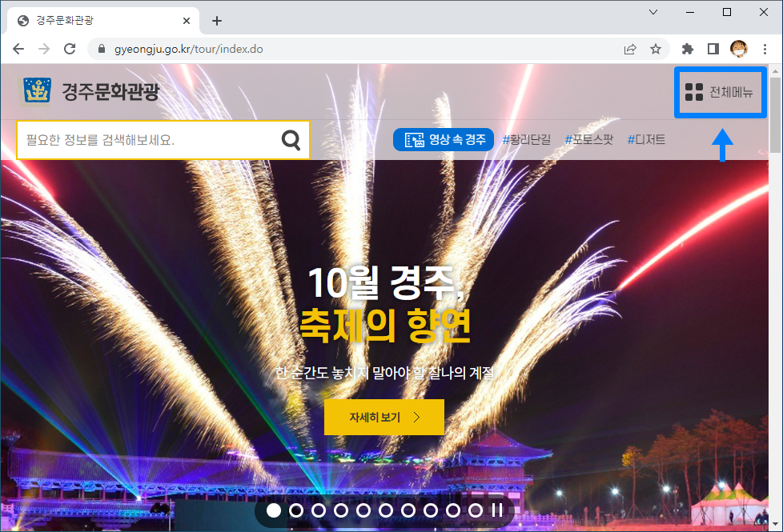
Task: Select the sixth slide indicator dot
Action: pos(386,510)
